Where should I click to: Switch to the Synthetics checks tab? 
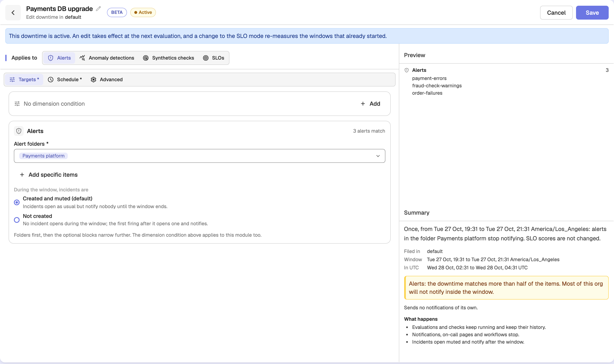point(169,58)
